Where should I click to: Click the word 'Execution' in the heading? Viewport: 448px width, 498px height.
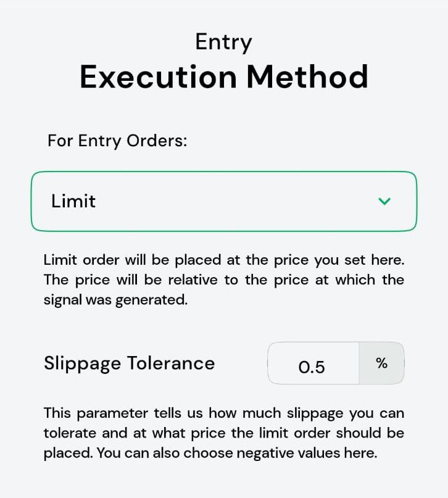pyautogui.click(x=158, y=77)
